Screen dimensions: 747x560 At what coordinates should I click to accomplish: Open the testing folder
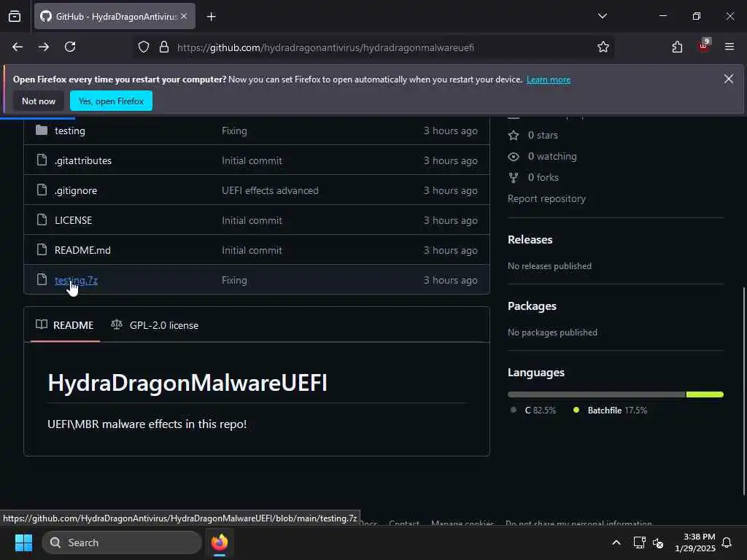[69, 131]
